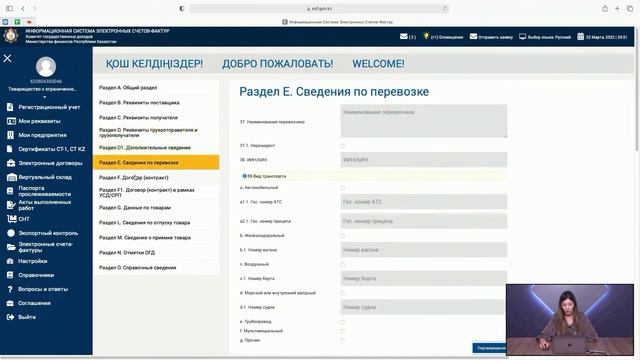Open the messages envelope icon in header
This screenshot has width=640, height=360.
click(404, 36)
